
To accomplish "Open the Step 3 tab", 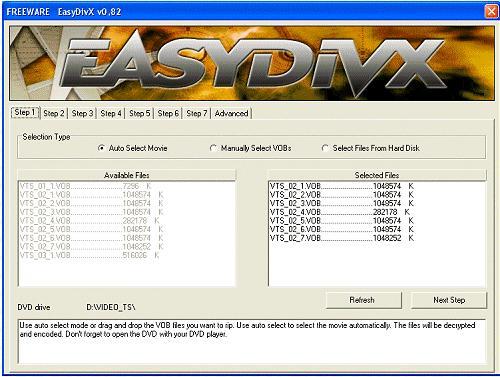I will point(82,113).
